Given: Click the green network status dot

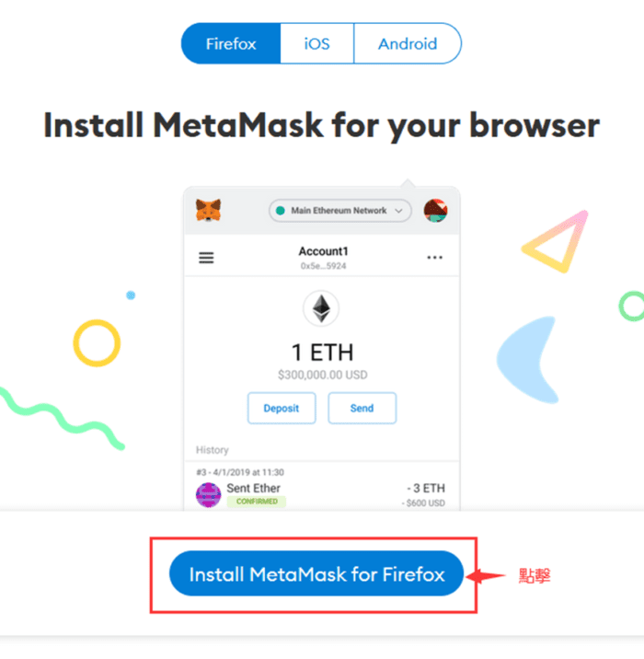Looking at the screenshot, I should click(x=281, y=210).
